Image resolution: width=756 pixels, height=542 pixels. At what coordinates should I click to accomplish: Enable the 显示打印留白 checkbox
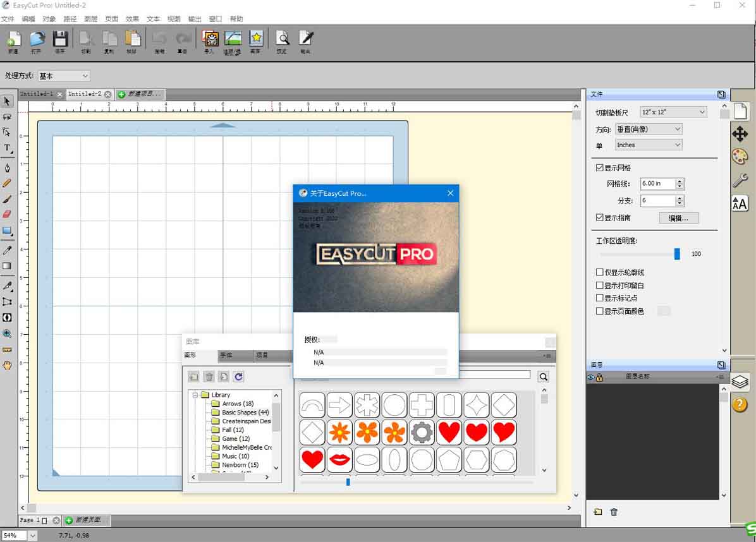click(600, 285)
